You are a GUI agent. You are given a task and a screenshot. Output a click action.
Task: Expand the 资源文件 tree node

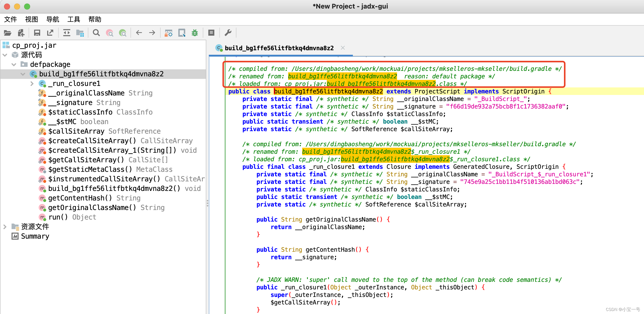(5, 227)
